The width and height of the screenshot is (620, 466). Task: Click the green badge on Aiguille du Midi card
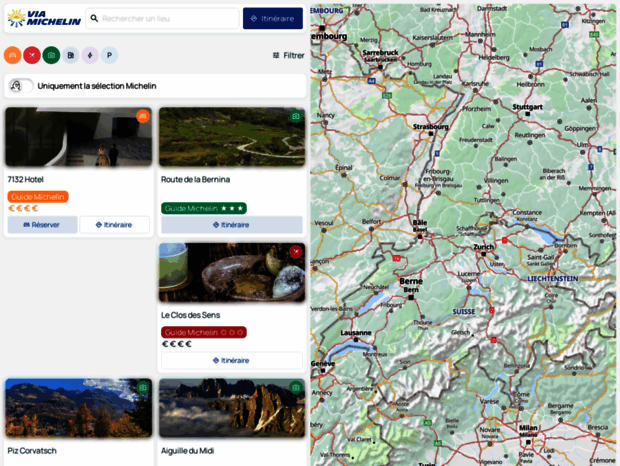pyautogui.click(x=296, y=387)
